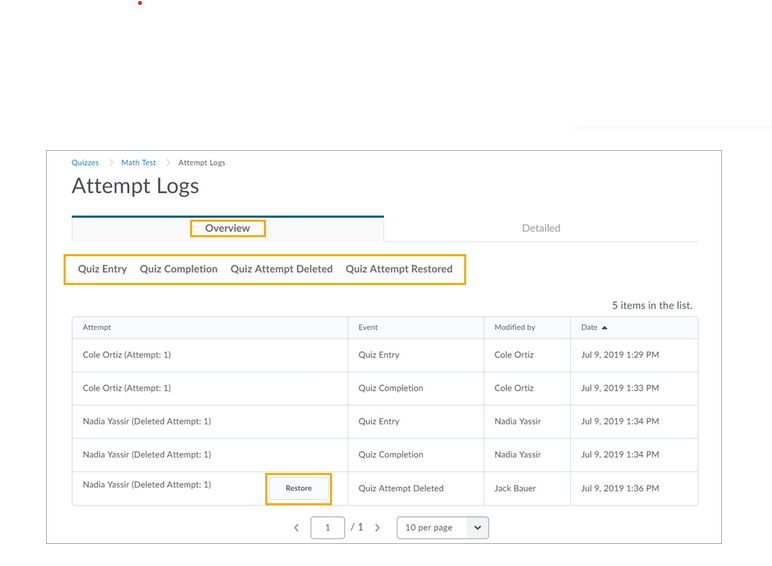This screenshot has width=772, height=566.
Task: Switch to the Overview tab
Action: (x=227, y=228)
